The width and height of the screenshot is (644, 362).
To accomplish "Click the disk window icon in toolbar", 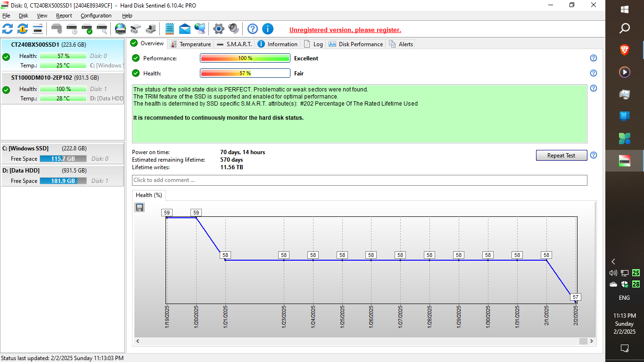I will (38, 29).
